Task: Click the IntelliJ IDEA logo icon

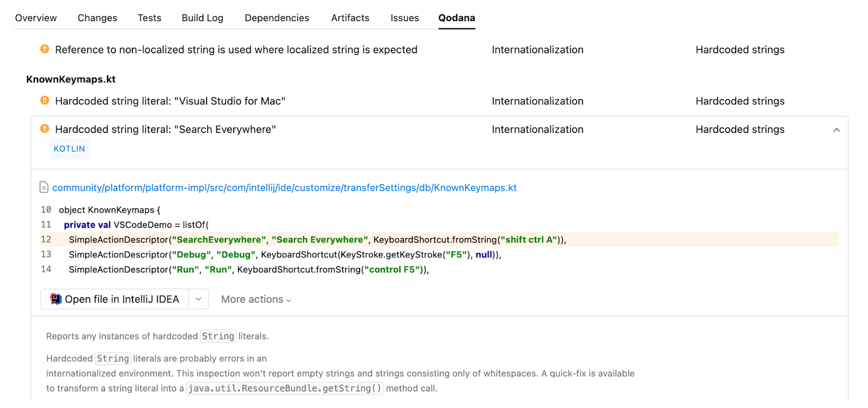Action: coord(56,299)
